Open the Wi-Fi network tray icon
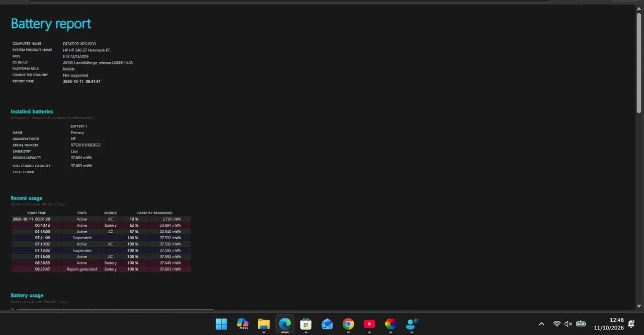 pyautogui.click(x=556, y=324)
